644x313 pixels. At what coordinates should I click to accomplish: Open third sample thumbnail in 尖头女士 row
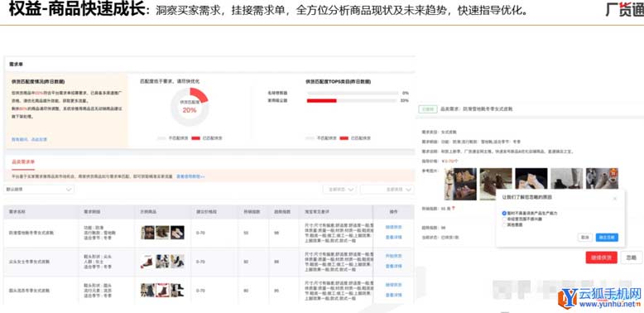[x=177, y=261]
